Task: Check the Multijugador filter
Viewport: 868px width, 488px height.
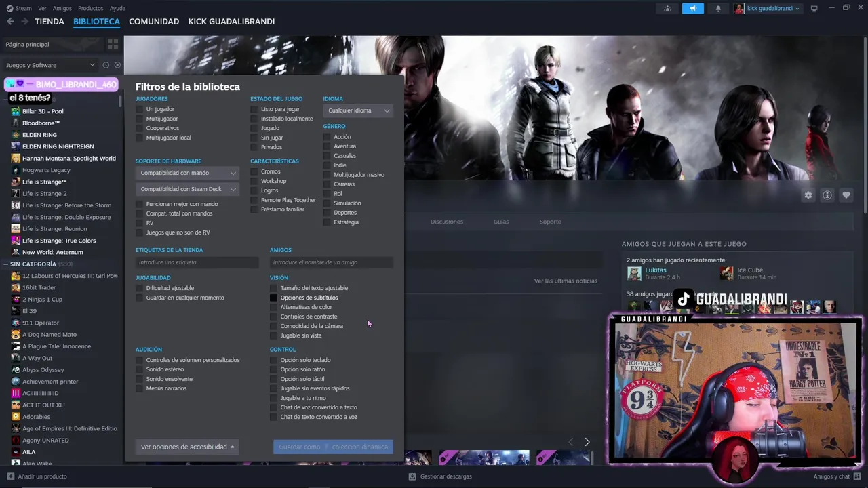Action: pyautogui.click(x=140, y=119)
